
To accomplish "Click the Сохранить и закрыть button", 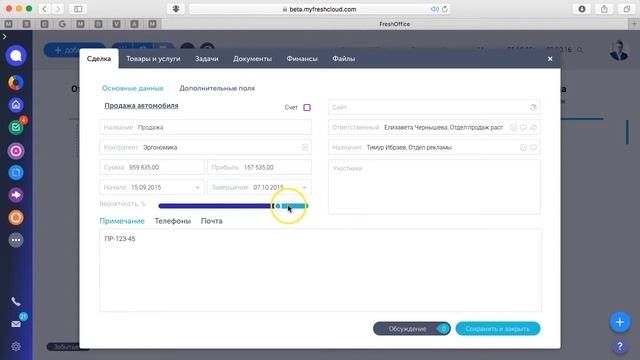I will tap(498, 329).
